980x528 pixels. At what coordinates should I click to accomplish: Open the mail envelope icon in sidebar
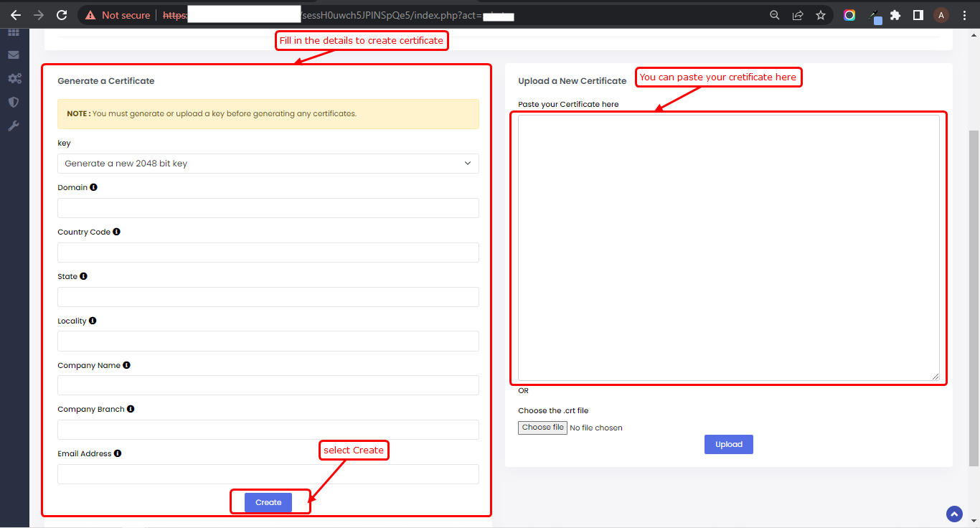pyautogui.click(x=14, y=55)
